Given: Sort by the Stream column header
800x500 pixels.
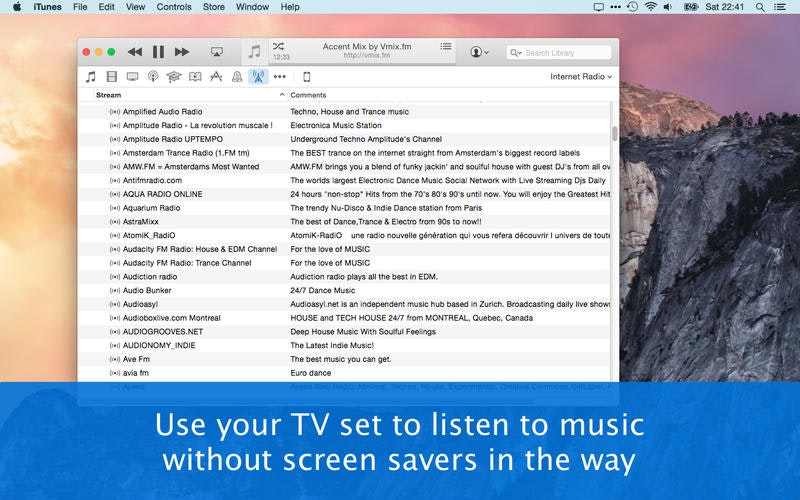Looking at the screenshot, I should (108, 95).
